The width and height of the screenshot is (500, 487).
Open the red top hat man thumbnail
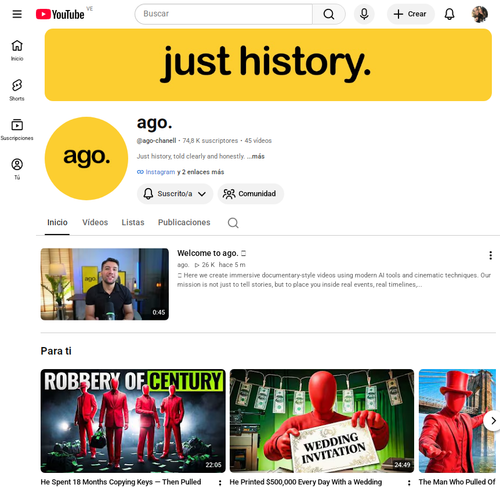pos(457,421)
